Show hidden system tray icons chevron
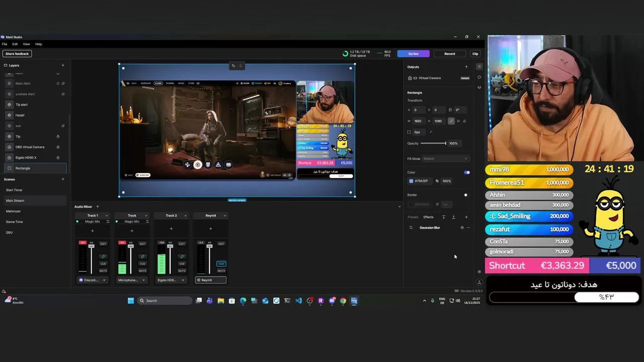The height and width of the screenshot is (362, 644). tap(424, 301)
